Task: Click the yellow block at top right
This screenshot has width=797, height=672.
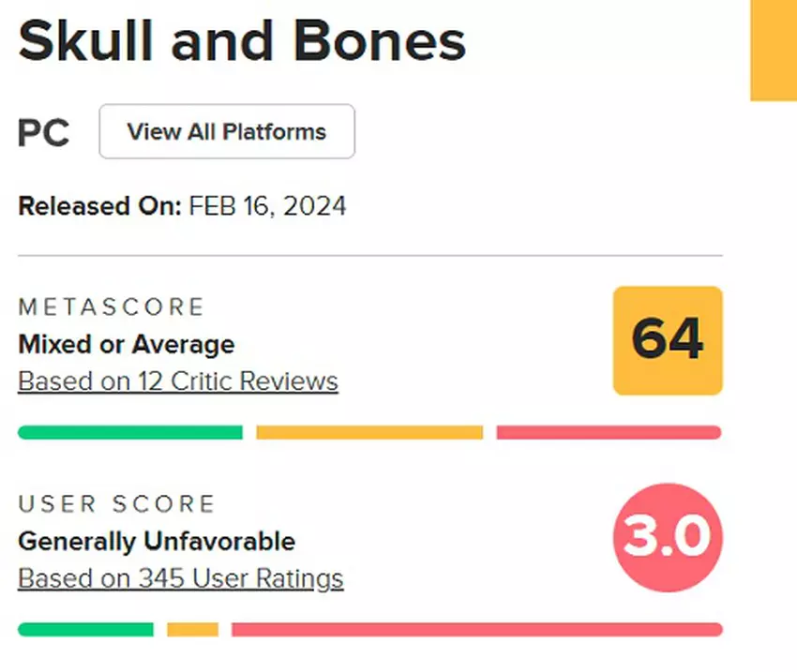Action: coord(774,50)
